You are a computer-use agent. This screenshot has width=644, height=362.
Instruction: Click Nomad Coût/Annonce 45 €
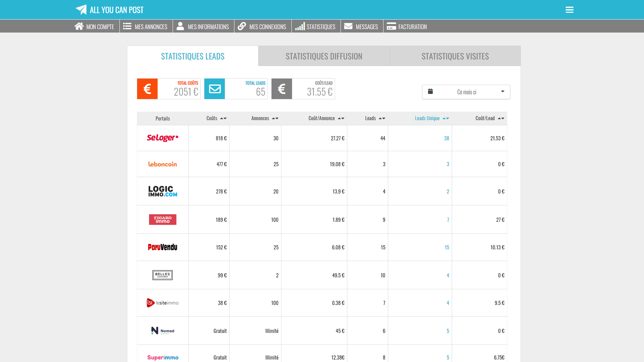click(340, 331)
